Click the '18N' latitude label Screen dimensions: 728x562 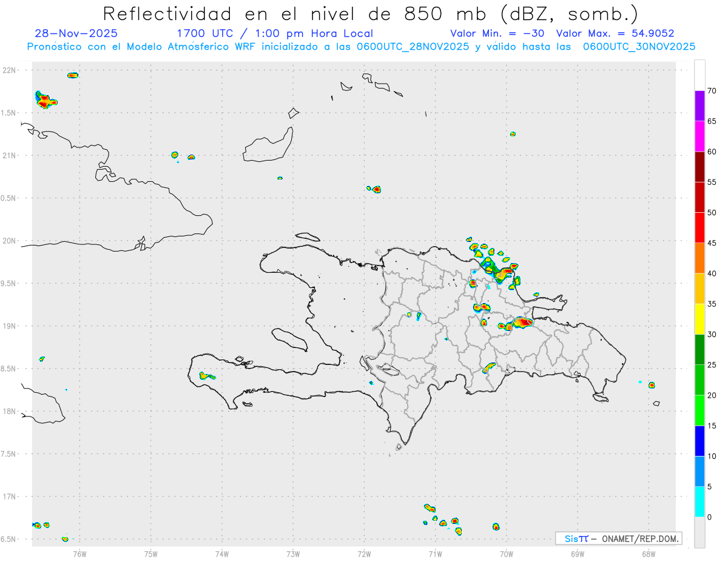coord(10,411)
